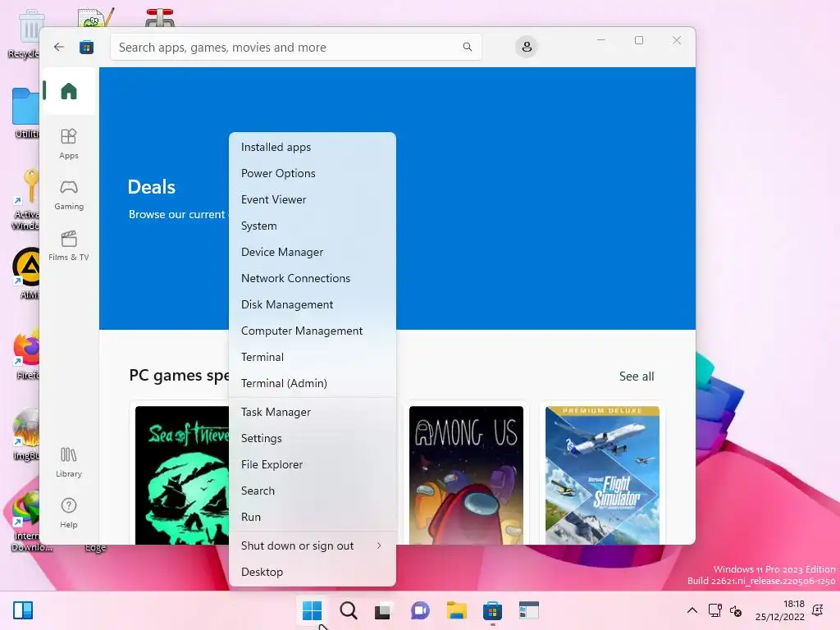Expand Shut down or sign out submenu
840x630 pixels.
tap(313, 546)
